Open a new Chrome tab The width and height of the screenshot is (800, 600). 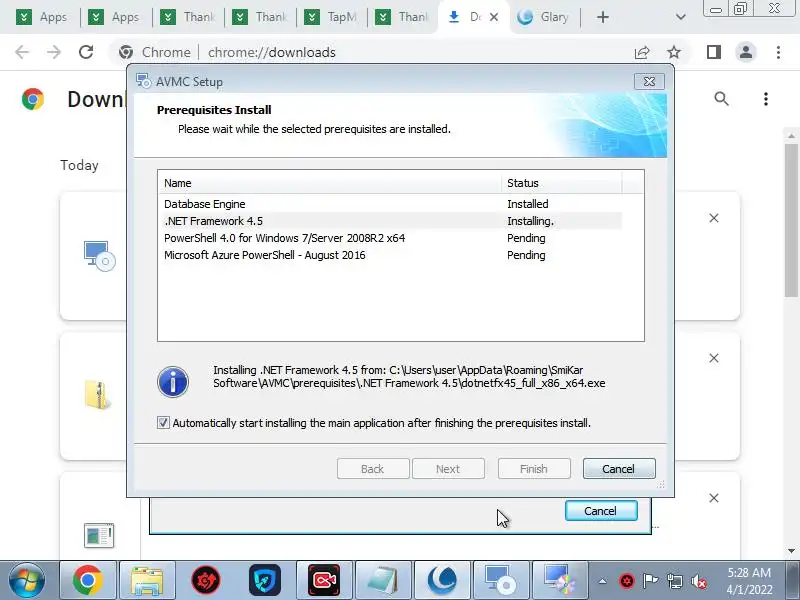[603, 17]
